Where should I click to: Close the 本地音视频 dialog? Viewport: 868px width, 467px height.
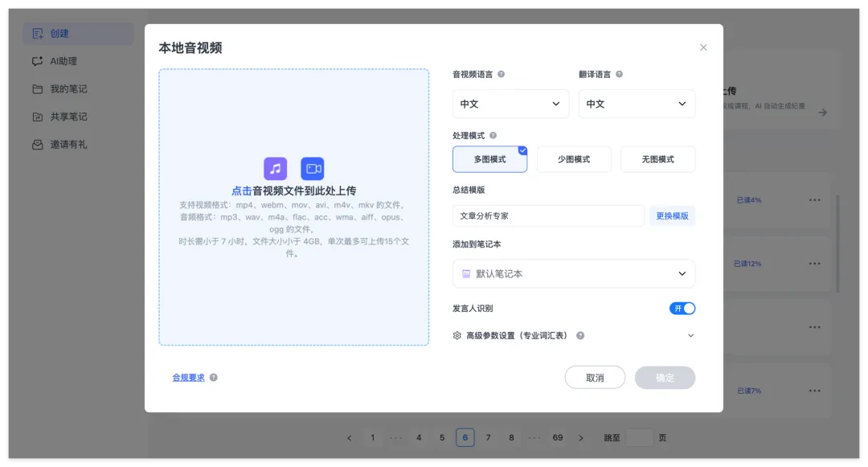[703, 47]
